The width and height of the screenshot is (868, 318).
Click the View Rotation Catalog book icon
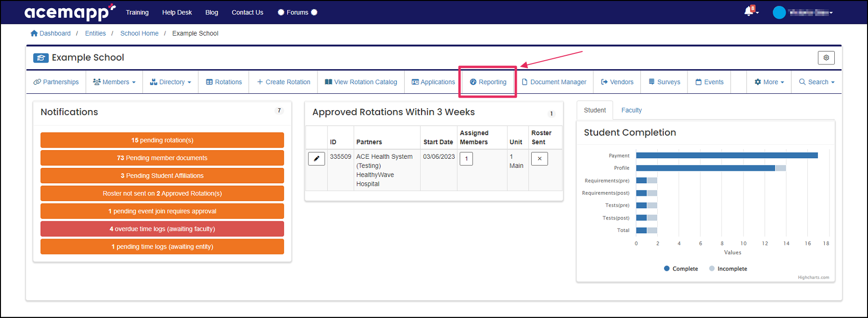[329, 82]
